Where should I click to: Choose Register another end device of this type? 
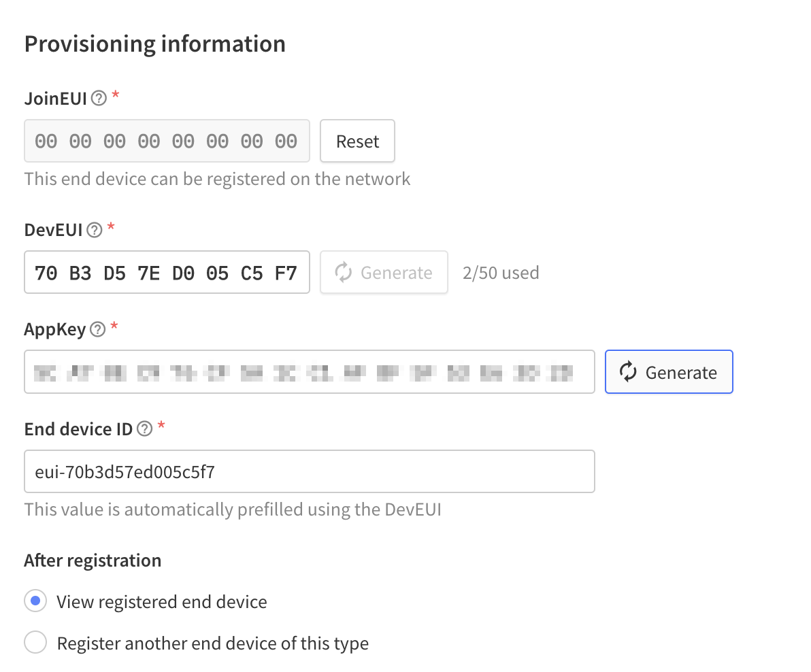[x=35, y=643]
